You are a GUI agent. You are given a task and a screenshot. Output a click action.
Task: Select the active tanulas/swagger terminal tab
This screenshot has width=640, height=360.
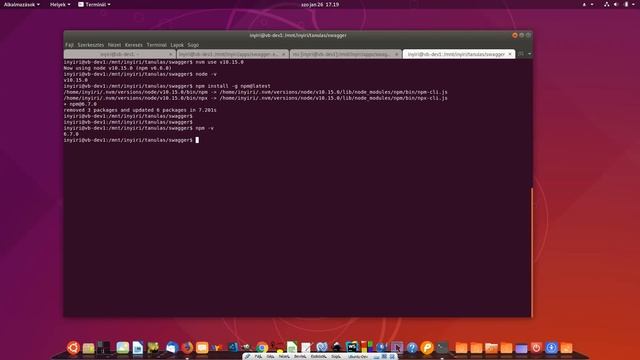[x=459, y=54]
